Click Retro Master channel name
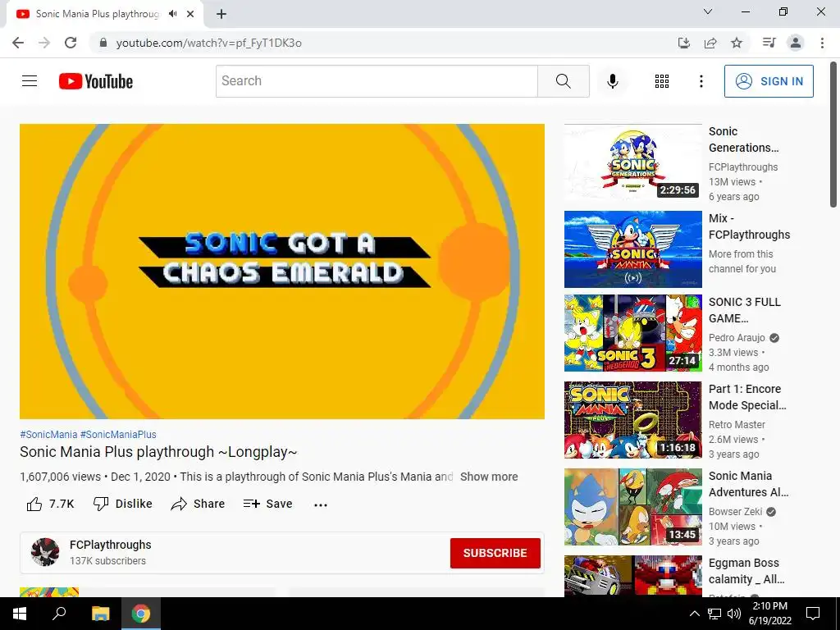840x630 pixels. [x=737, y=424]
